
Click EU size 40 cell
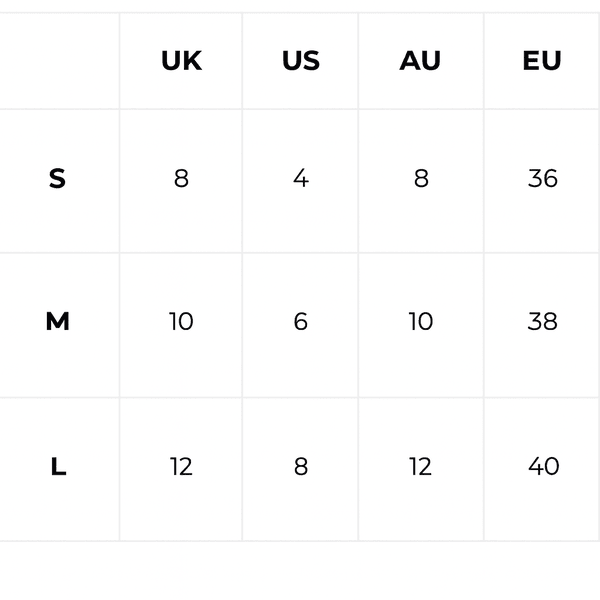tap(542, 467)
